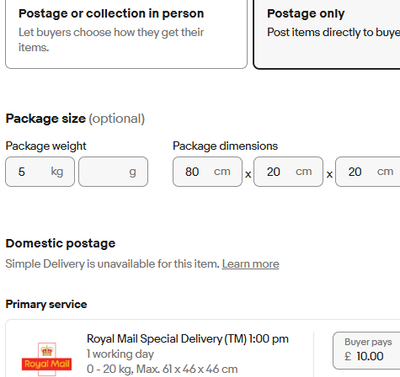
Task: Click the Primary service label
Action: 46,304
